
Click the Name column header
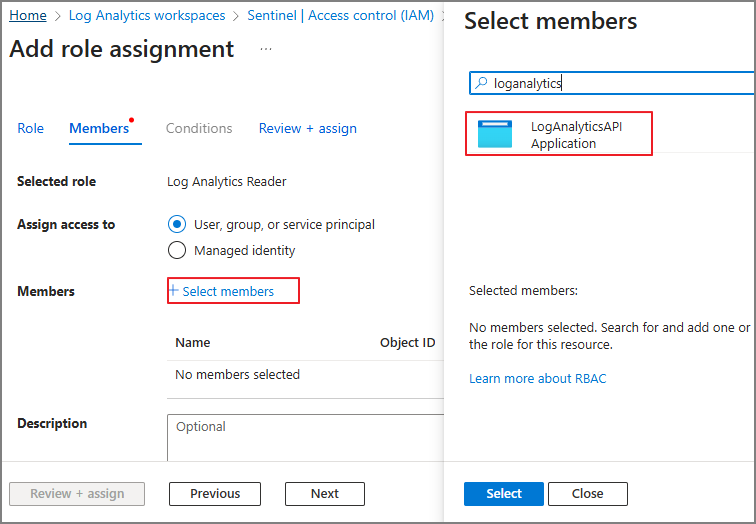point(193,343)
